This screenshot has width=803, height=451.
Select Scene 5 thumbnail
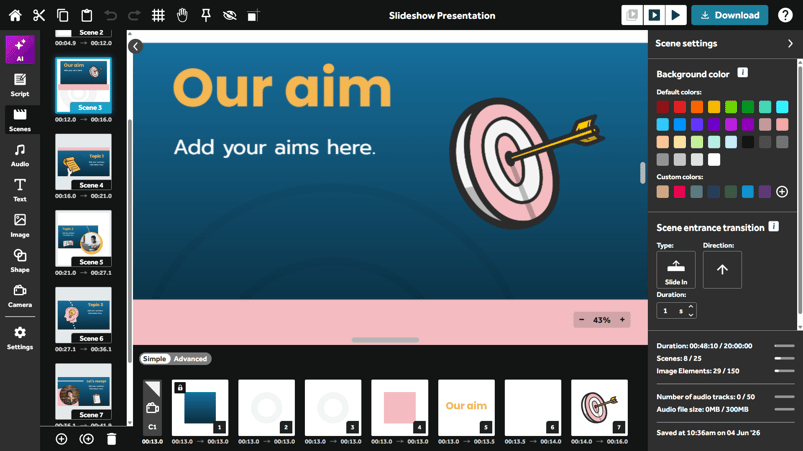[x=83, y=239]
